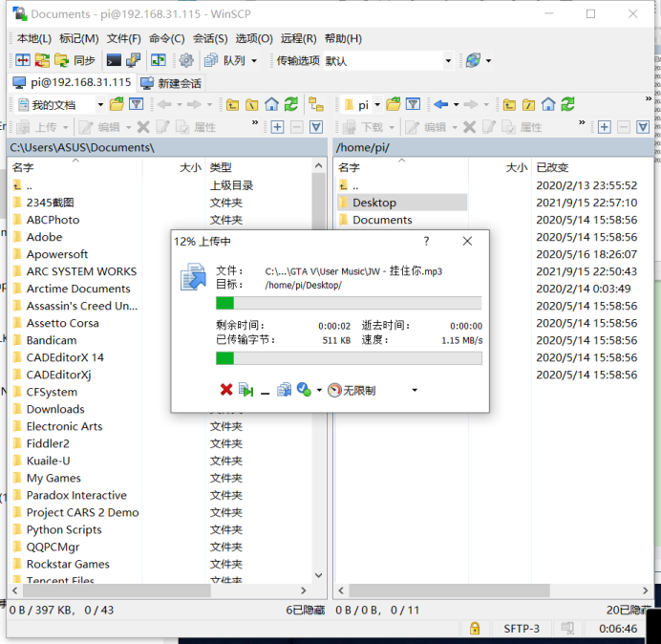Open the preferences gear icon
Image resolution: width=661 pixels, height=644 pixels.
[x=186, y=60]
